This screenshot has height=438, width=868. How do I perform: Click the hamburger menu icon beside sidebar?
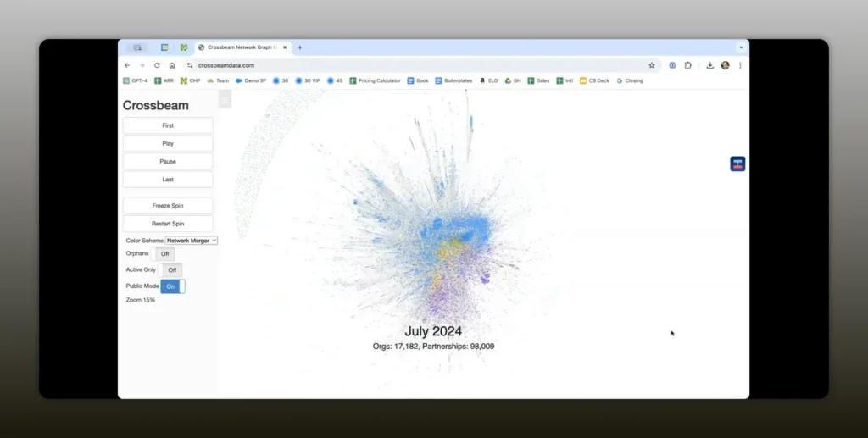pos(225,100)
